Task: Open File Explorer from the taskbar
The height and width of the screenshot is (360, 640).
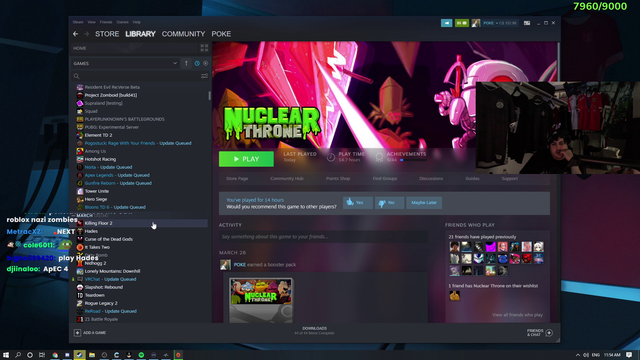Action: tap(92, 355)
